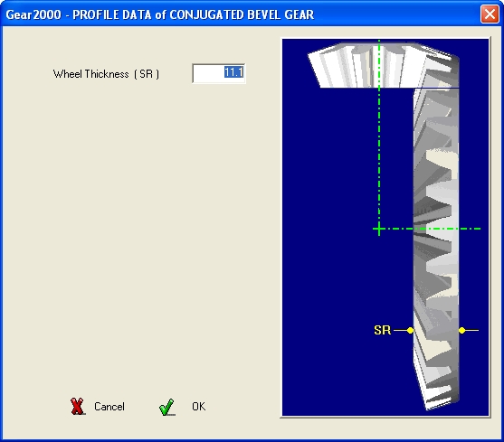Click the yellow SR label in preview
The image size is (504, 442).
coord(382,330)
